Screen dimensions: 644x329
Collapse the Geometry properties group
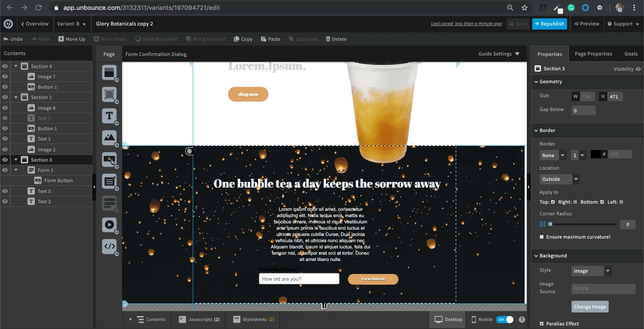(x=536, y=82)
